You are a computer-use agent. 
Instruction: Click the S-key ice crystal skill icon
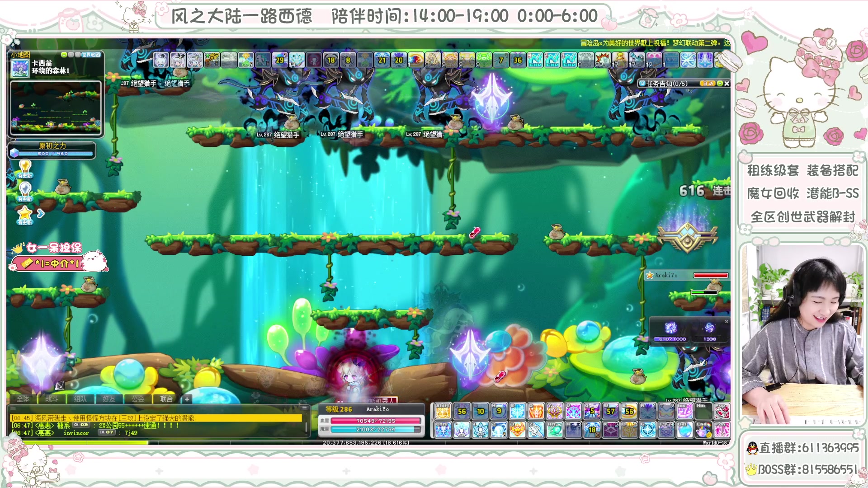click(x=517, y=411)
